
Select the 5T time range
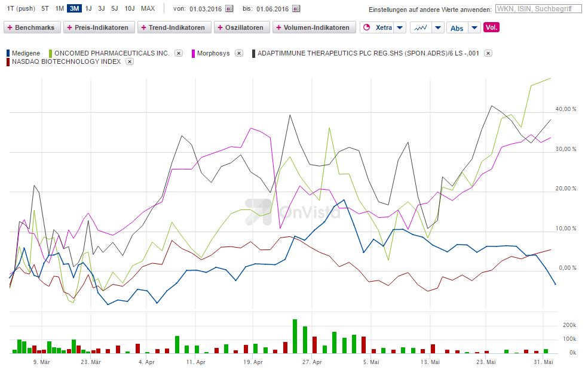45,8
